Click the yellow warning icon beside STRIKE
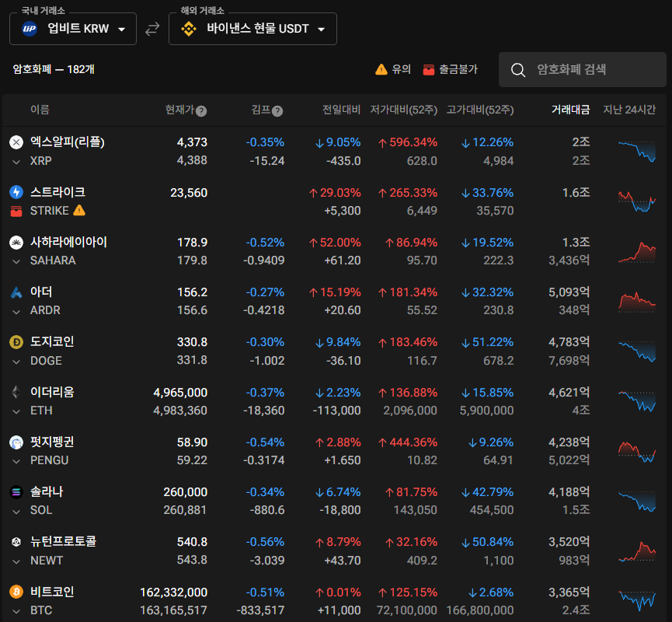Image resolution: width=672 pixels, height=622 pixels. click(x=79, y=210)
